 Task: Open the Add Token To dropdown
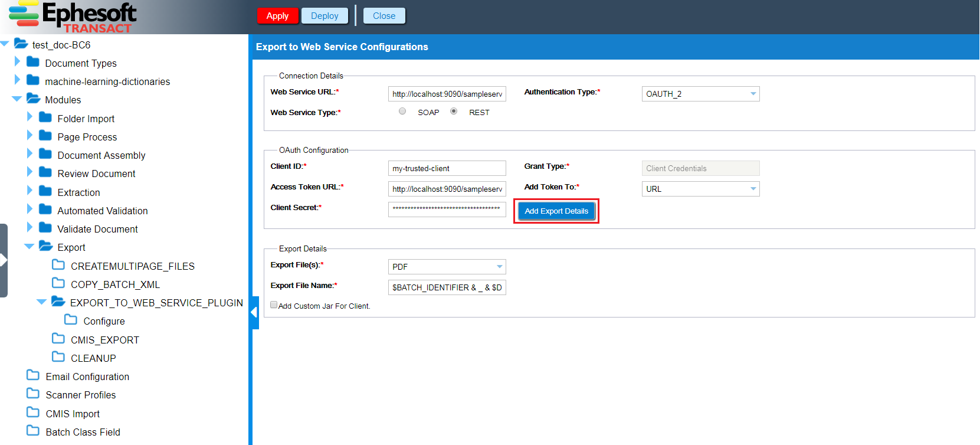tap(753, 189)
